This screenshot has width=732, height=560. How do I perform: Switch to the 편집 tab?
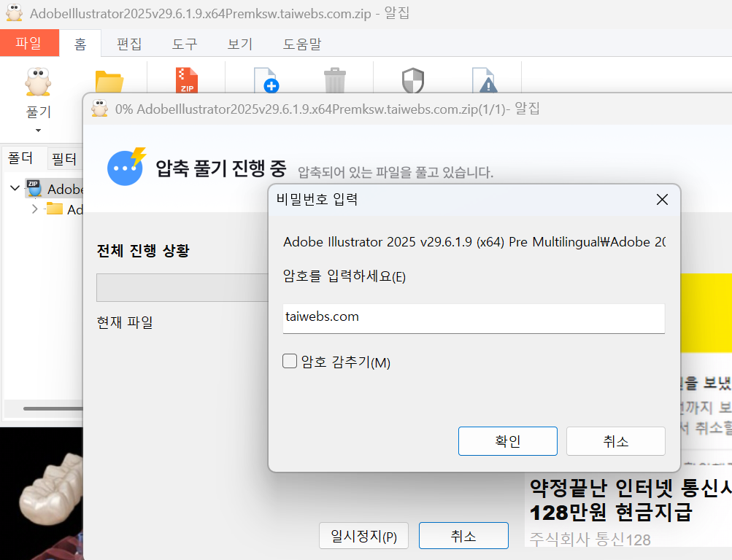pyautogui.click(x=129, y=44)
